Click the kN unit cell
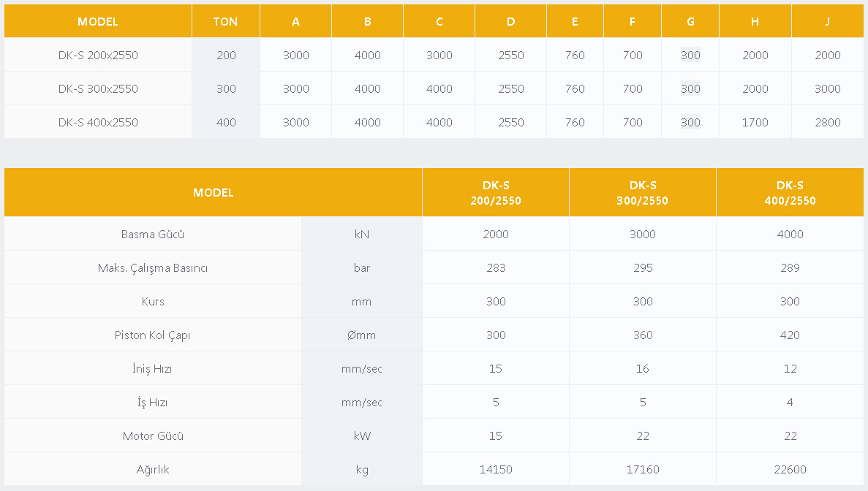The image size is (868, 491). pos(362,235)
